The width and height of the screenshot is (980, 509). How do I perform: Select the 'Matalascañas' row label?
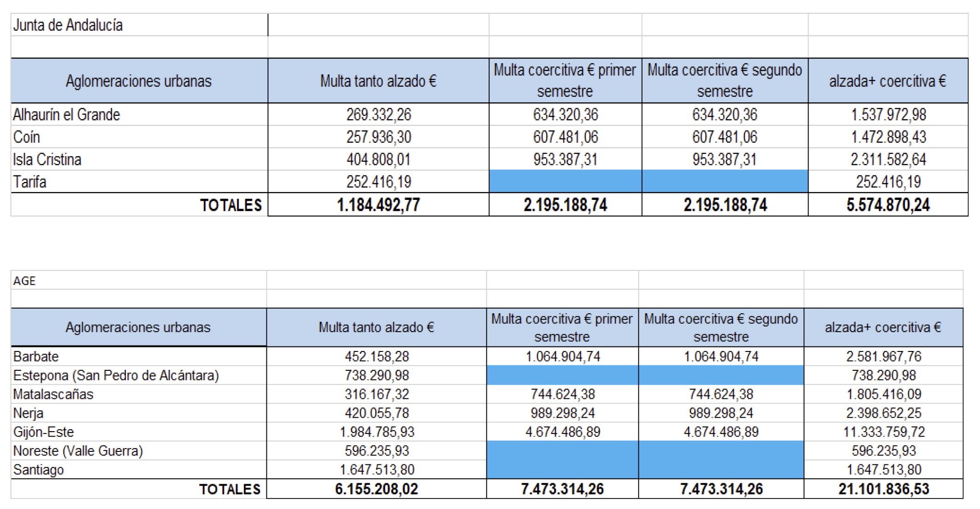point(139,394)
